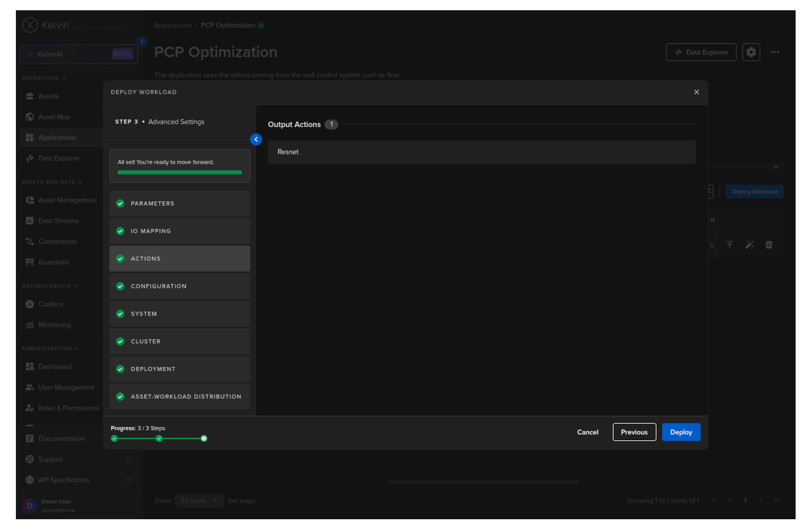Open the items per page dropdown
The image size is (812, 530).
tap(199, 501)
